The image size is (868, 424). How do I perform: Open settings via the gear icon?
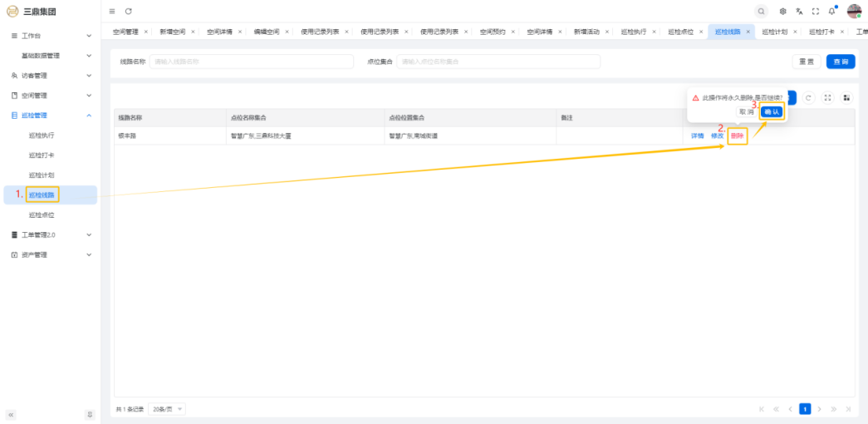click(783, 11)
